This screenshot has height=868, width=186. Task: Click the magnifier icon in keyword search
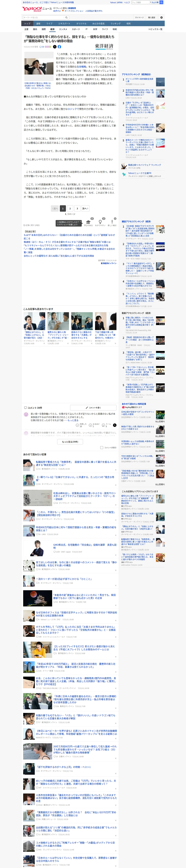tap(66, 18)
